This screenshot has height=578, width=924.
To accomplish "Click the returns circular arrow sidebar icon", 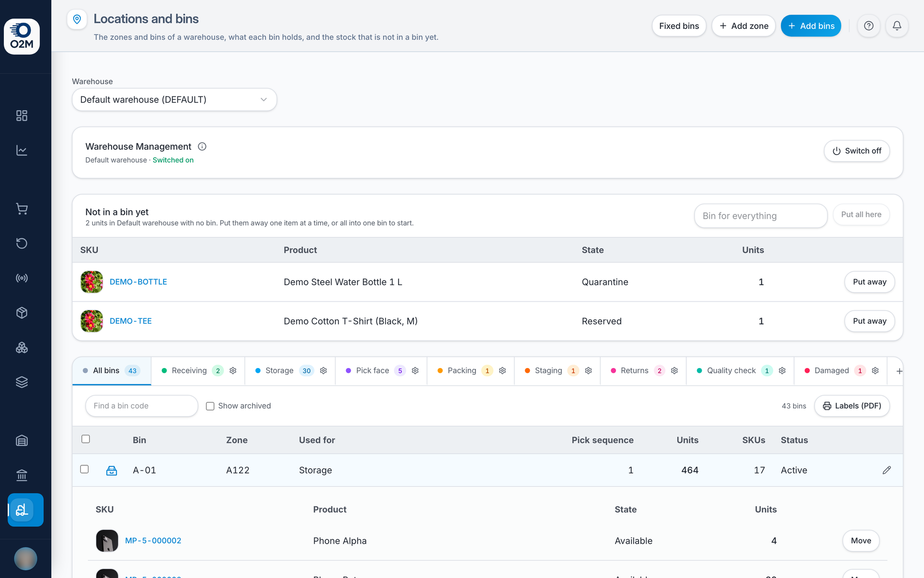I will pyautogui.click(x=22, y=243).
